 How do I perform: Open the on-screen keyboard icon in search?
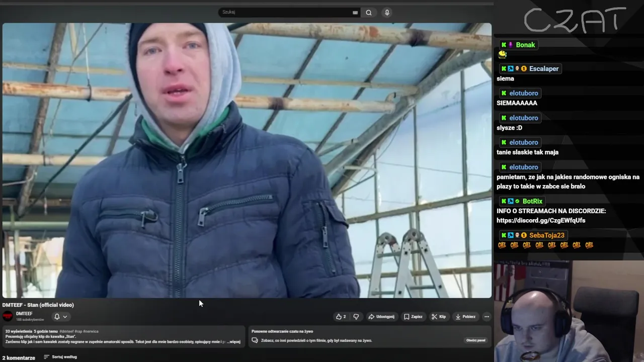pyautogui.click(x=355, y=13)
